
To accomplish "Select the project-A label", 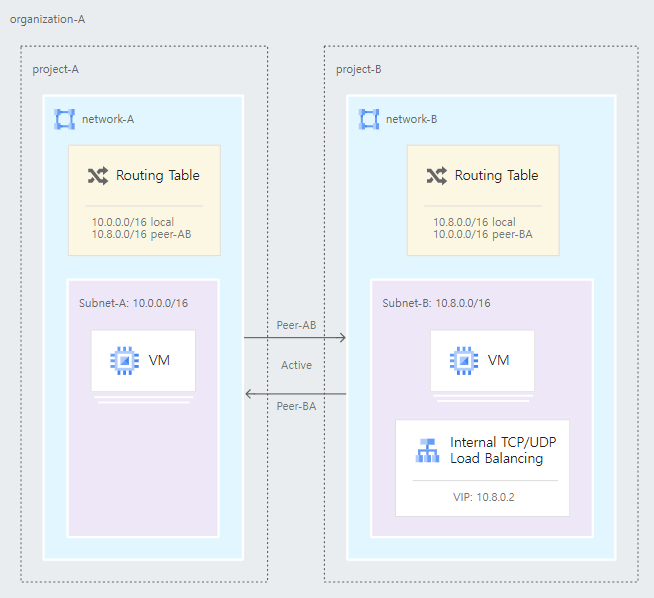I will (55, 69).
